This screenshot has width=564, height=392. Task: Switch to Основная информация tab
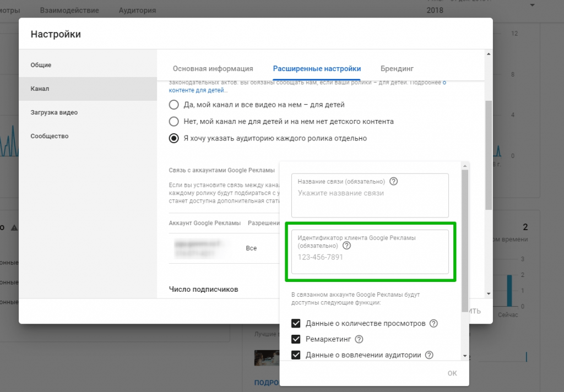point(213,68)
